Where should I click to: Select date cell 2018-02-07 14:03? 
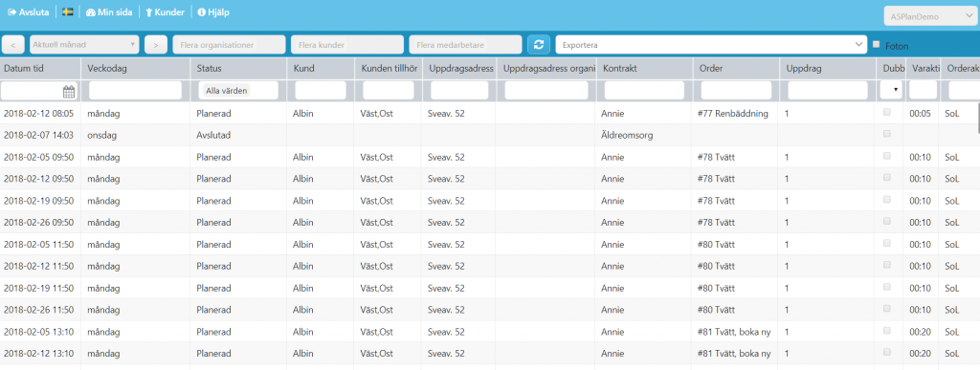40,136
